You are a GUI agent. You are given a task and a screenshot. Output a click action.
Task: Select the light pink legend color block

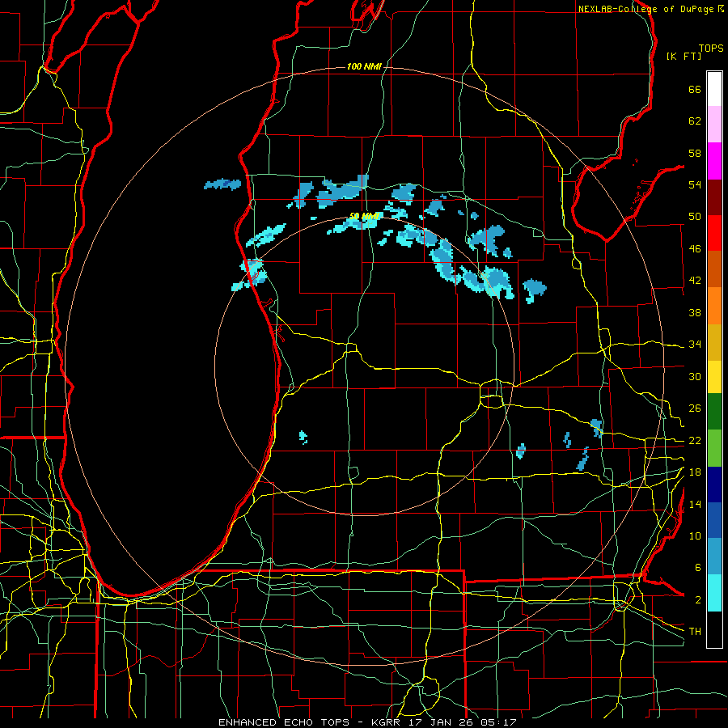(714, 125)
